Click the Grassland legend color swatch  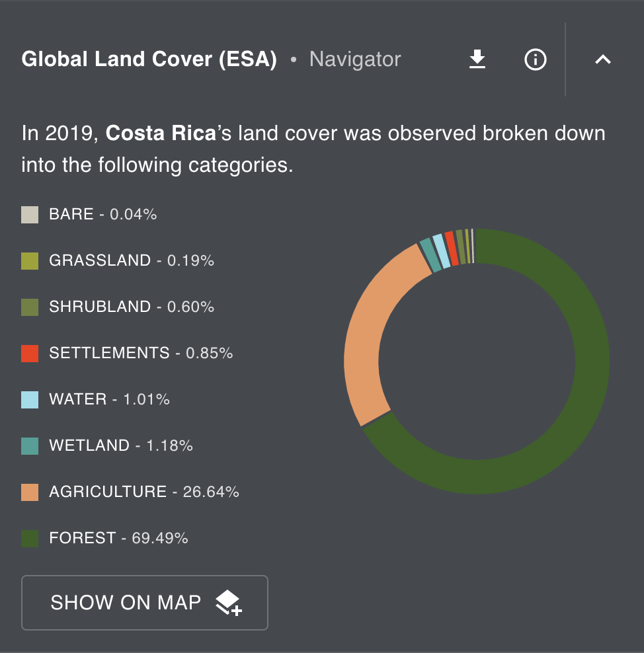coord(30,261)
